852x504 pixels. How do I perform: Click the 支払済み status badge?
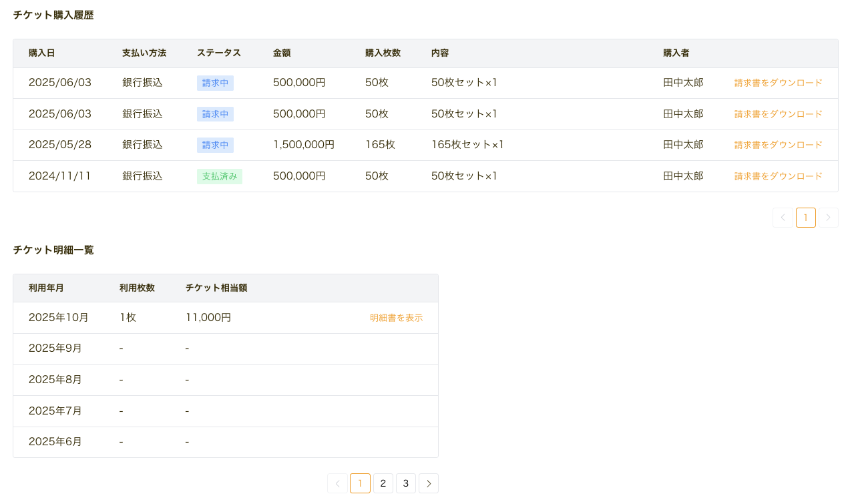pyautogui.click(x=220, y=176)
